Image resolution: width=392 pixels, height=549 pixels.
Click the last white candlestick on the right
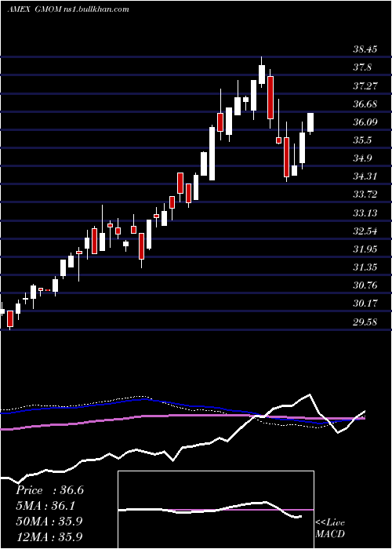pyautogui.click(x=310, y=122)
